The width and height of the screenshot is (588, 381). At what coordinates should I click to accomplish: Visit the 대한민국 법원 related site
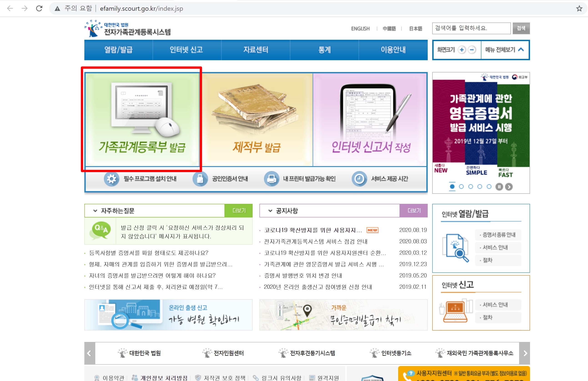tap(139, 353)
